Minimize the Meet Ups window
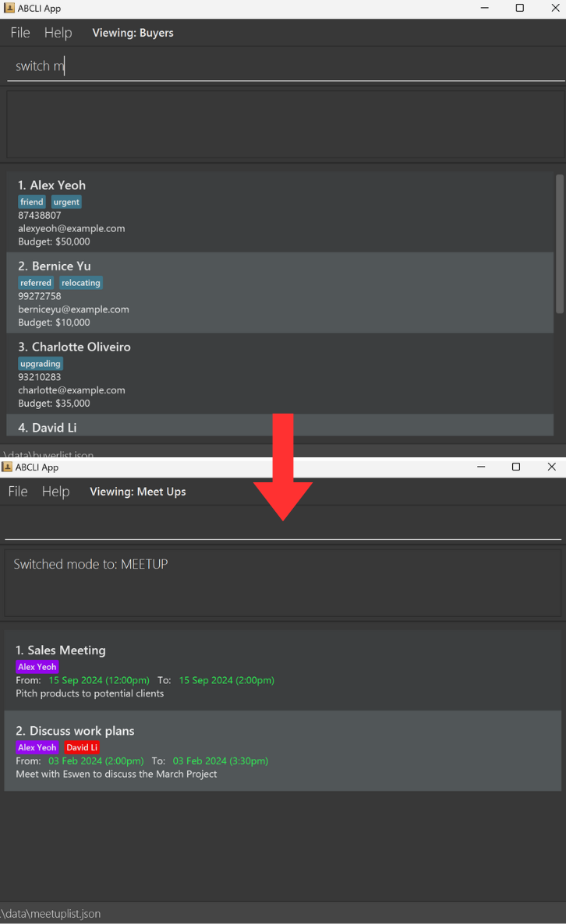Image resolution: width=566 pixels, height=924 pixels. pos(481,467)
